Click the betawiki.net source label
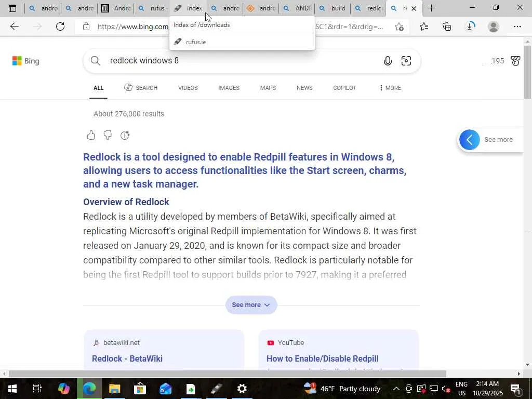 pyautogui.click(x=122, y=343)
